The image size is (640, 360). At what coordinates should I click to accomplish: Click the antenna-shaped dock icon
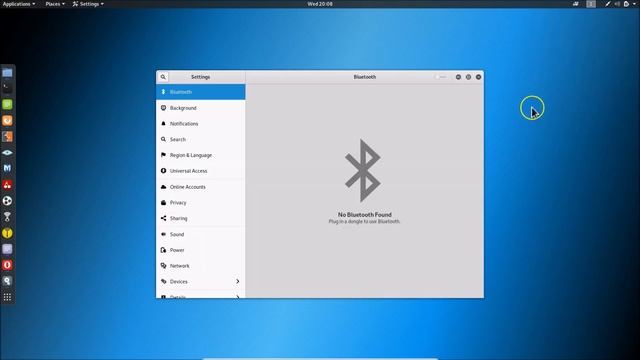(x=7, y=217)
